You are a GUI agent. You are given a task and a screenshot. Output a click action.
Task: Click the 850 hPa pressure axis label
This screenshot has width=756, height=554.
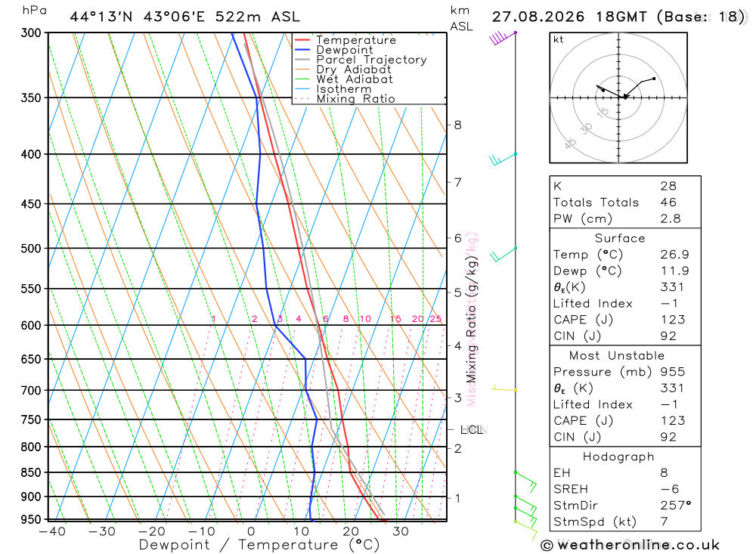31,472
